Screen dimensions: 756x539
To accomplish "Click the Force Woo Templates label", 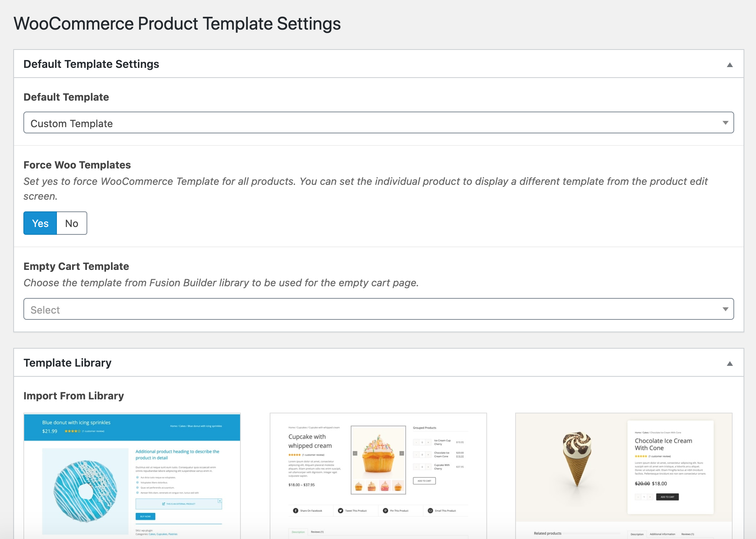I will 77,165.
